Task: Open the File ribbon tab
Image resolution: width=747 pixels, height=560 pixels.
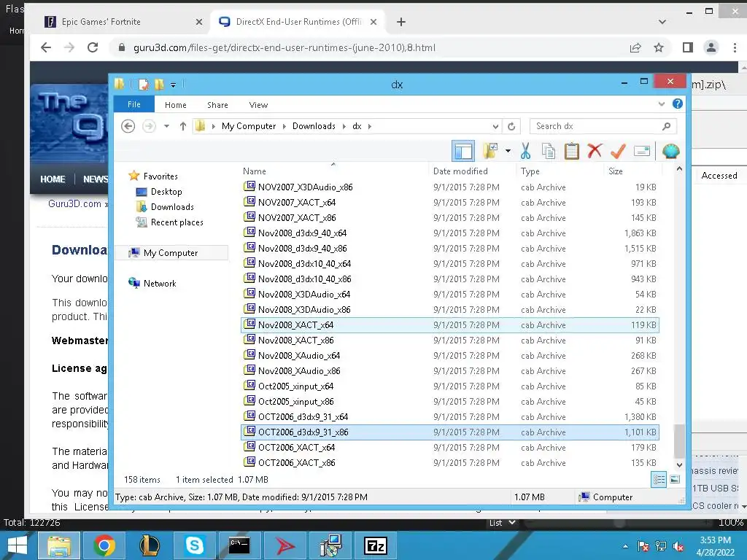Action: click(x=134, y=104)
